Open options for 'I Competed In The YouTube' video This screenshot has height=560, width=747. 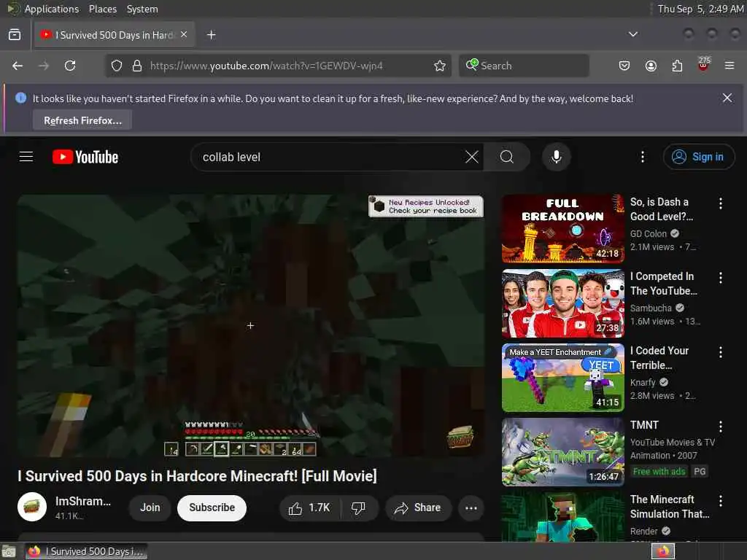tap(720, 278)
